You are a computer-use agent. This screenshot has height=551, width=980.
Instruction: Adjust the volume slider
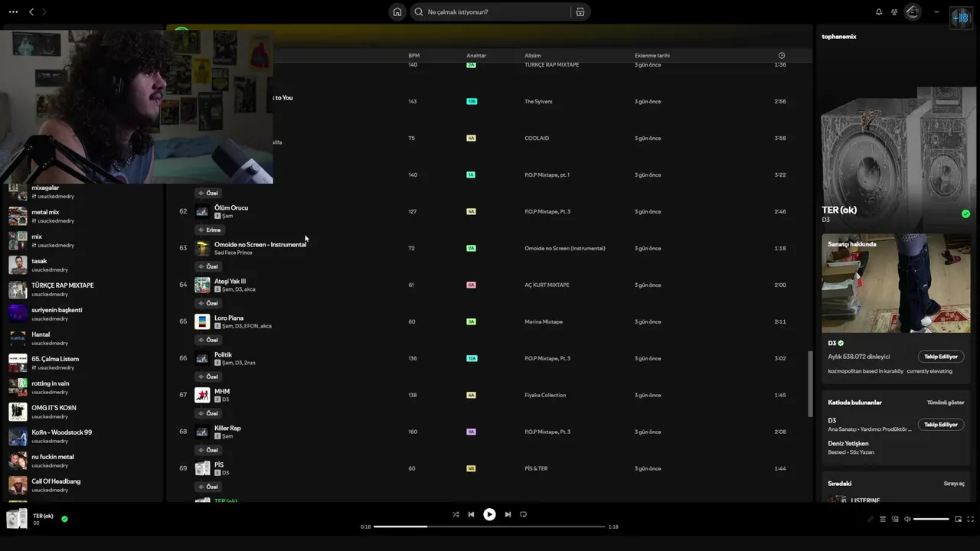pyautogui.click(x=931, y=519)
